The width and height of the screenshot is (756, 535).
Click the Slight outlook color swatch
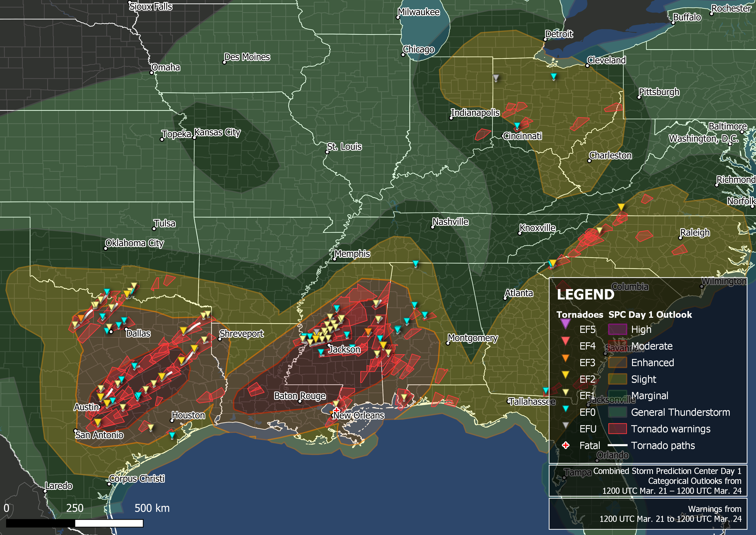click(617, 379)
